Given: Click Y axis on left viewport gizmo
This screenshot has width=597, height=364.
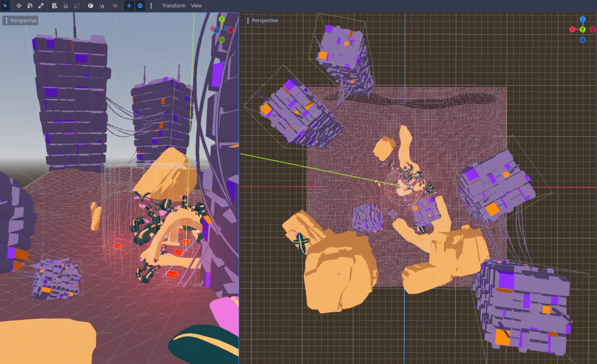Looking at the screenshot, I should [222, 19].
